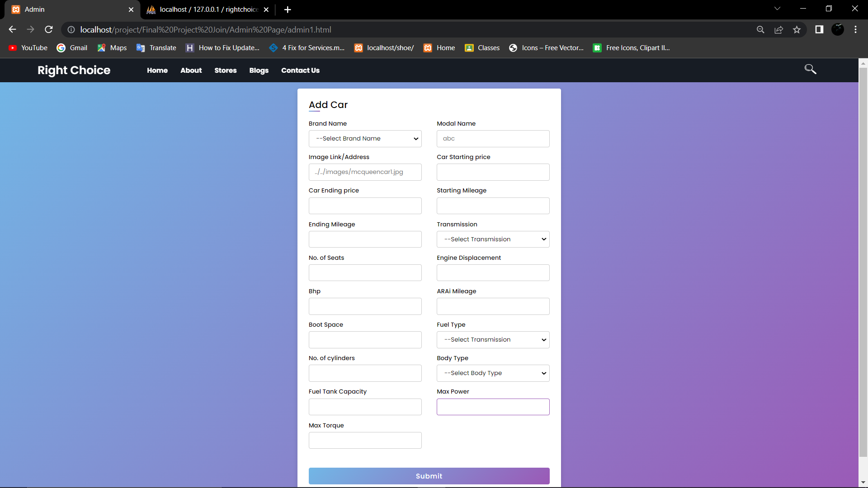Viewport: 868px width, 488px height.
Task: Switch to the Admin browser tab
Action: 68,9
